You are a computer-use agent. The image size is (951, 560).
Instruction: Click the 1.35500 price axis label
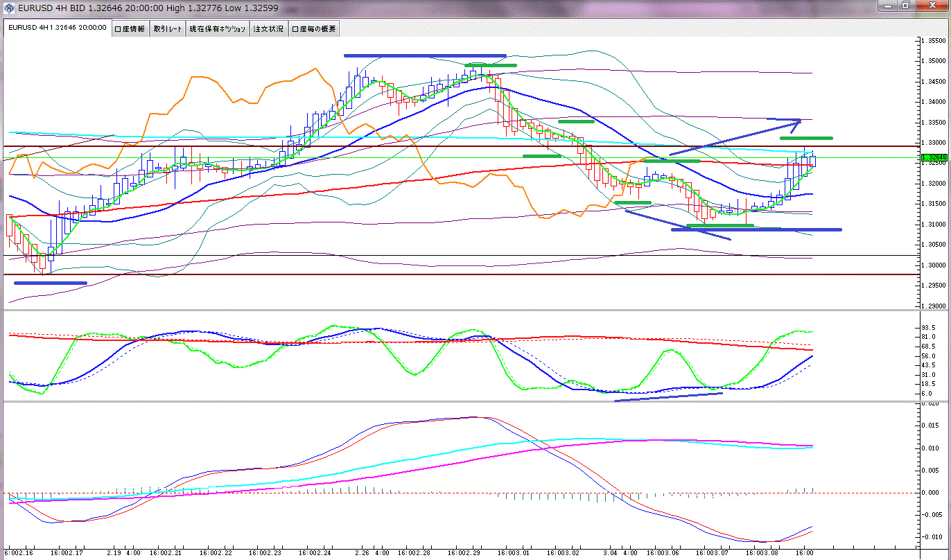(933, 40)
